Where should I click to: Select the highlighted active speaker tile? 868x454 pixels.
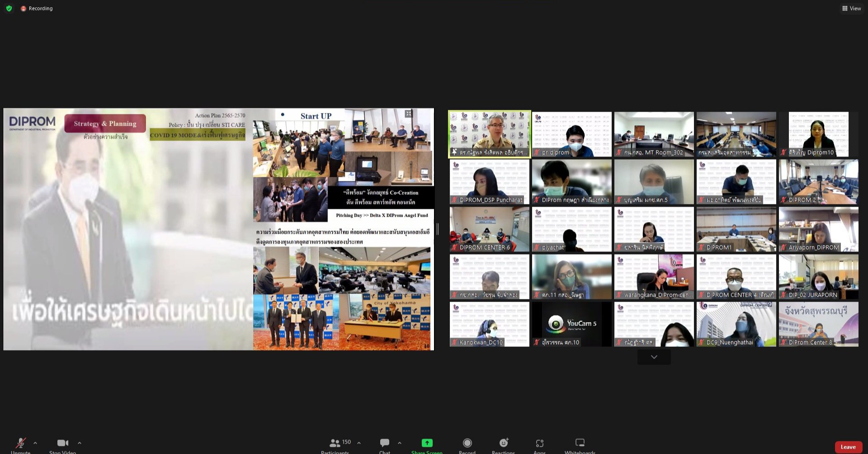[489, 134]
